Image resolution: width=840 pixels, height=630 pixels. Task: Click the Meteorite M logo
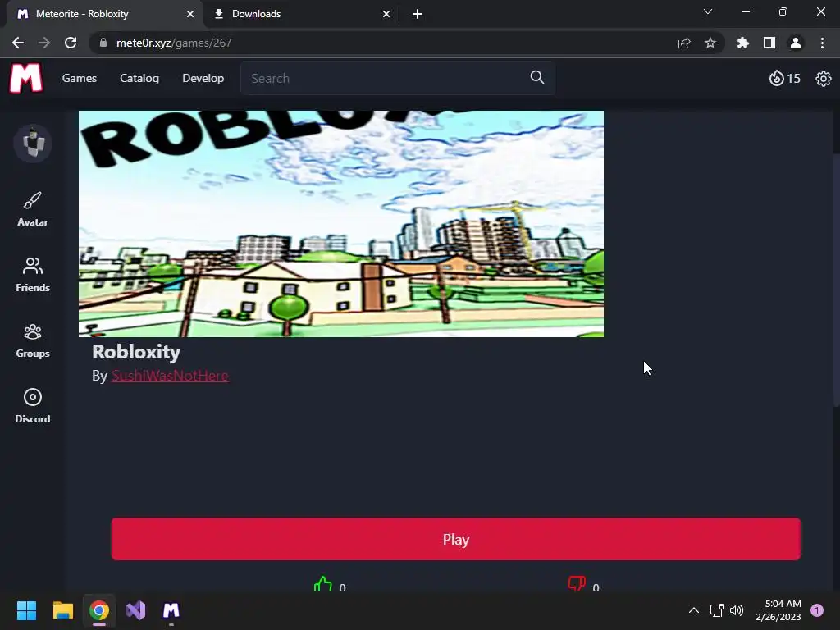[x=25, y=78]
